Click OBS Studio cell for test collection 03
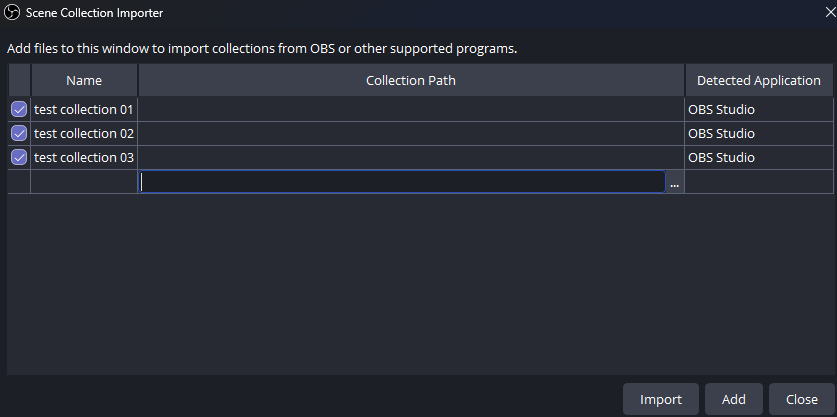Screen dimensions: 837x417 [x=758, y=157]
